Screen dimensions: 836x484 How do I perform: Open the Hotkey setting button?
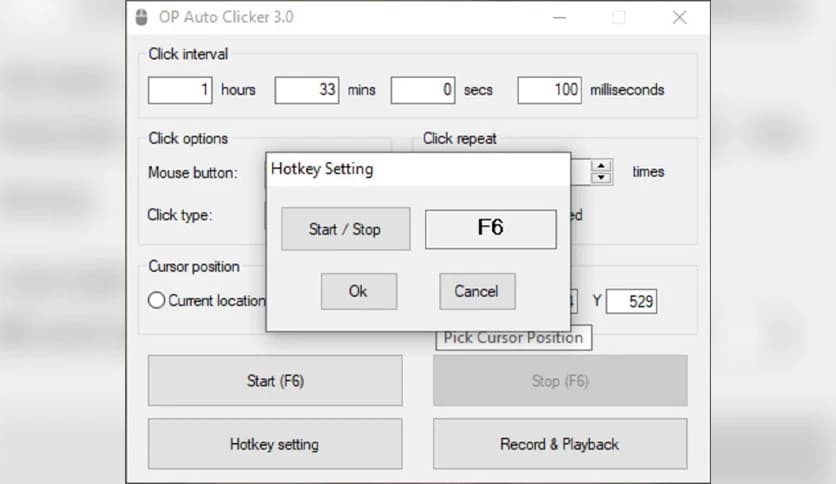pyautogui.click(x=275, y=444)
